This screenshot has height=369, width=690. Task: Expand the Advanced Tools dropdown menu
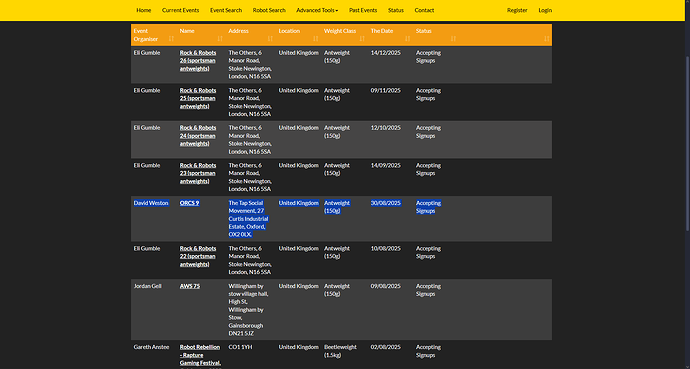[x=317, y=10]
